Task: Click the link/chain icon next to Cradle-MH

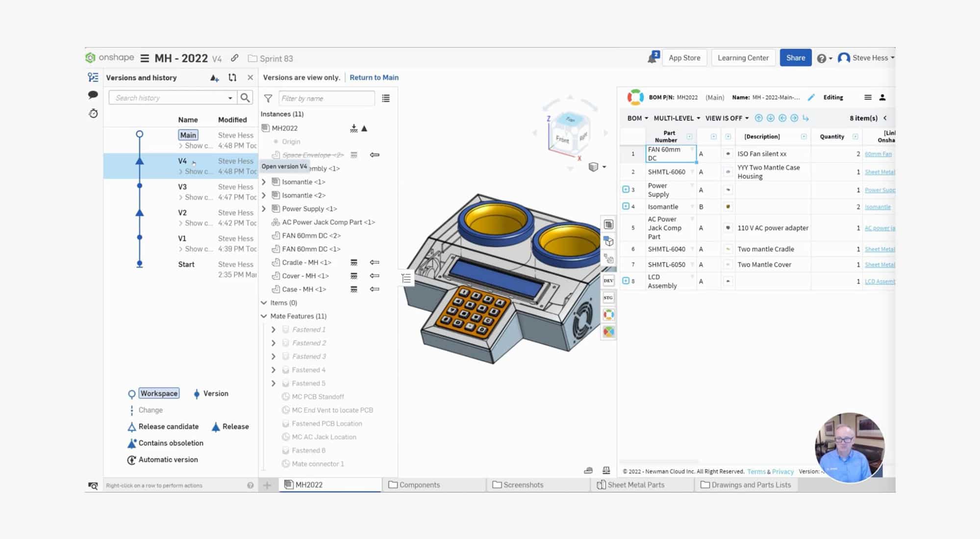Action: pos(375,262)
